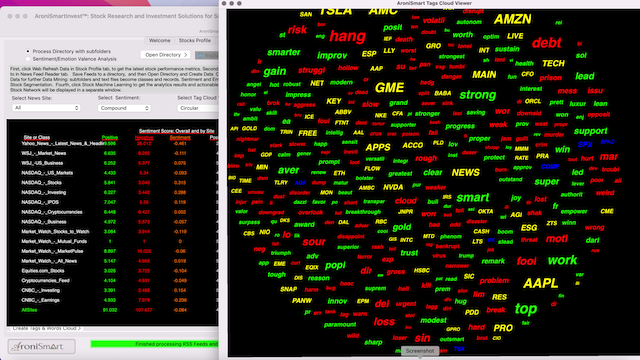Screen dimensions: 640x360
Task: Click the yellow ESG tag in cloud
Action: point(529,228)
